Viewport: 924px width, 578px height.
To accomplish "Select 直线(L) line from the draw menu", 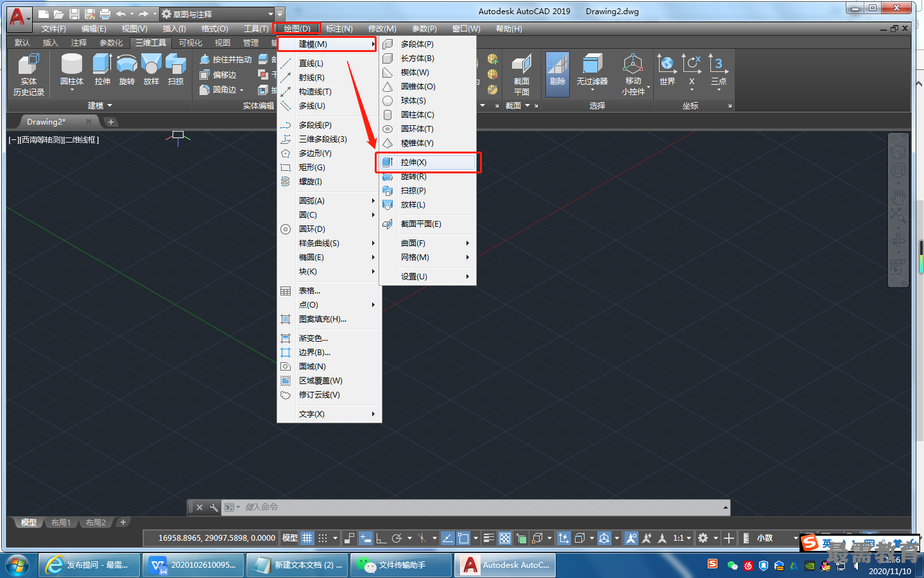I will (329, 64).
